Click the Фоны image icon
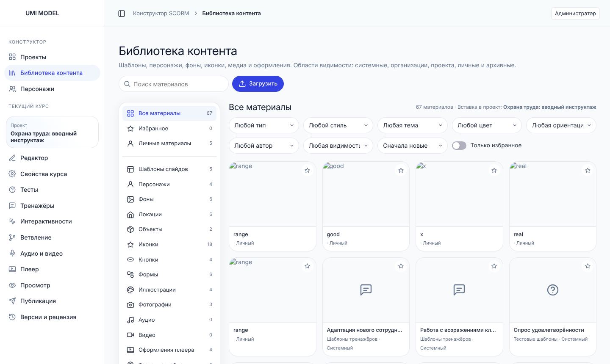The image size is (610, 364). pyautogui.click(x=130, y=199)
